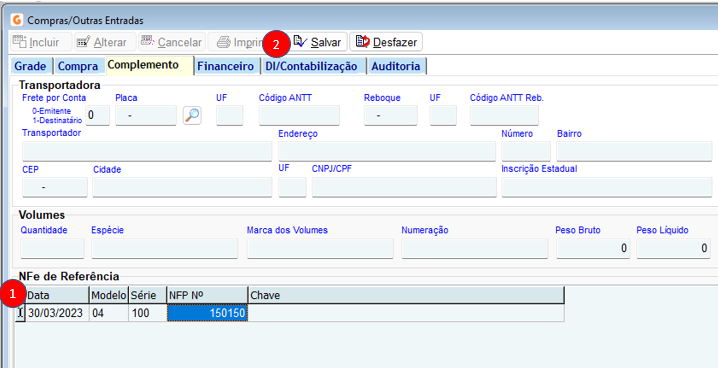
Task: Click the Código ANTT field
Action: point(299,115)
